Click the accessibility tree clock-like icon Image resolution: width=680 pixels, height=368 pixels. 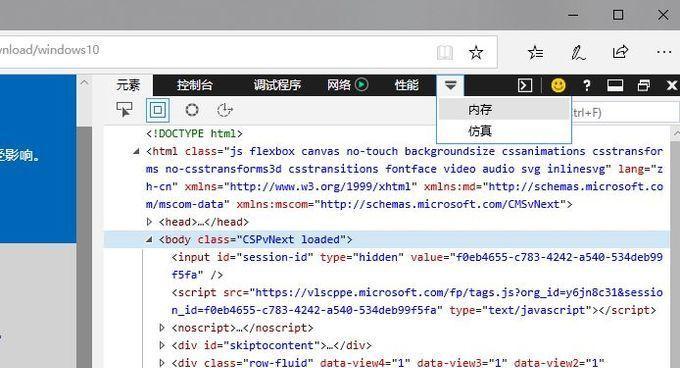[x=225, y=110]
